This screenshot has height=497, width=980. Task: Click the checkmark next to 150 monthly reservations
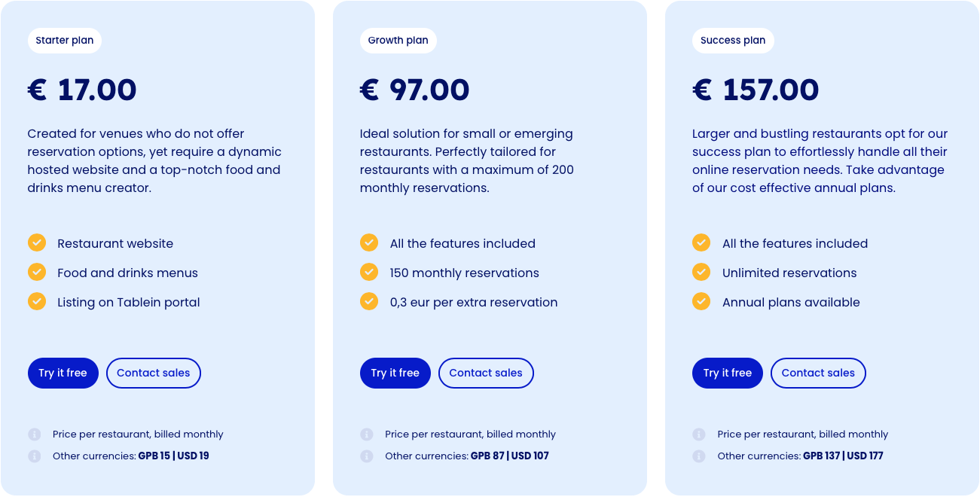pyautogui.click(x=369, y=272)
